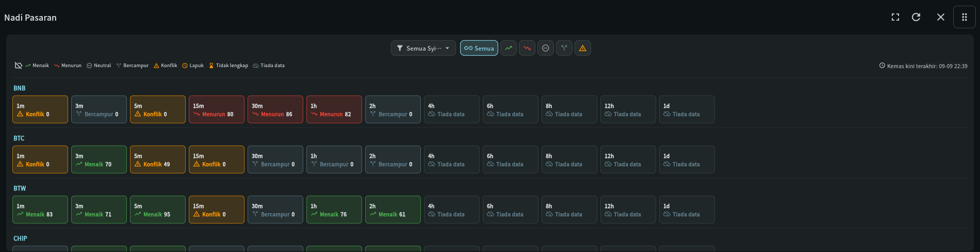The width and height of the screenshot is (980, 252).
Task: Open BNB 15m Menurun 80 card
Action: pos(217,109)
